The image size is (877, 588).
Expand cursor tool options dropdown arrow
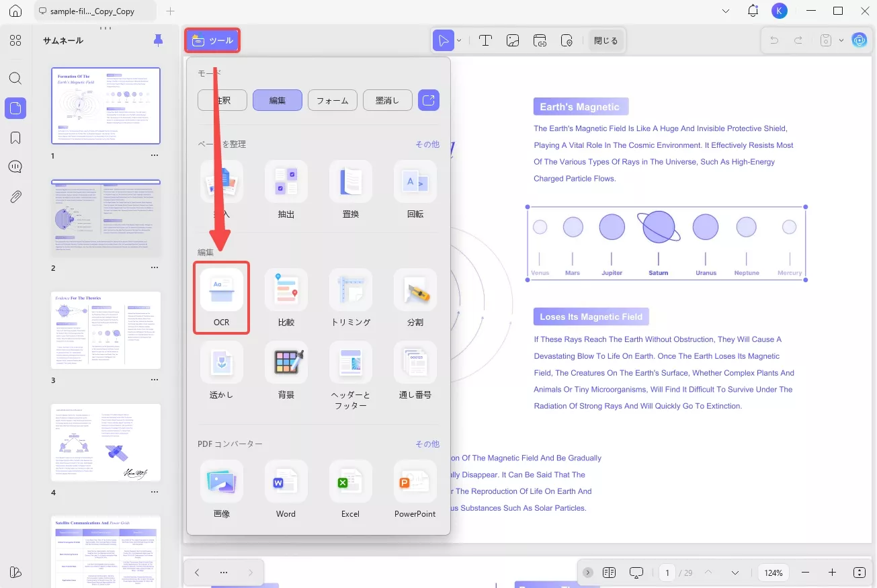[459, 40]
